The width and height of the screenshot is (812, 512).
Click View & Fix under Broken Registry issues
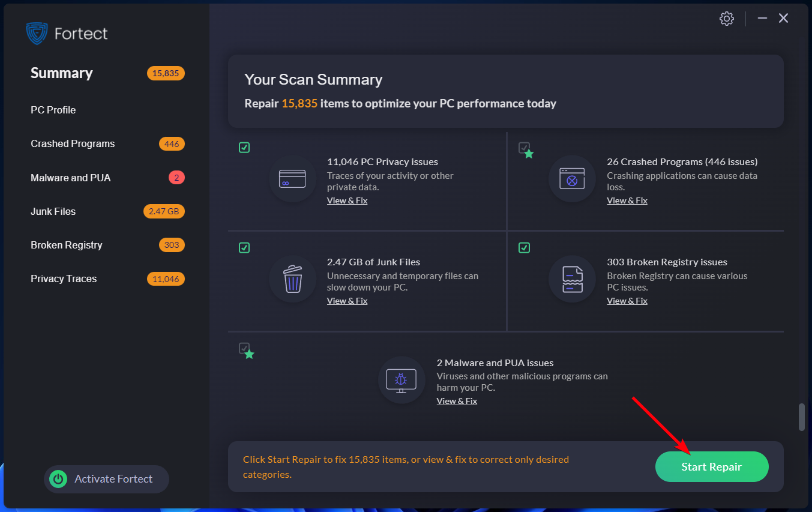click(x=627, y=301)
